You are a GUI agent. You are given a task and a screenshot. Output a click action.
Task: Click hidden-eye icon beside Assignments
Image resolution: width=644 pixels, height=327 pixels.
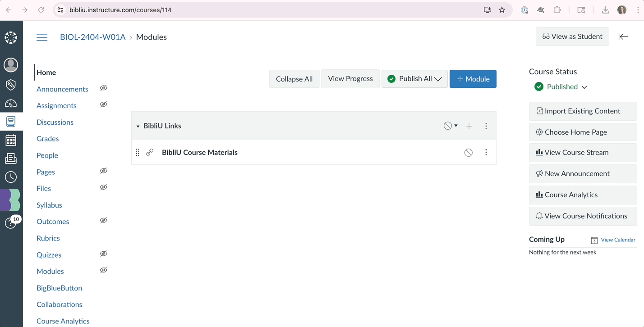pos(104,104)
